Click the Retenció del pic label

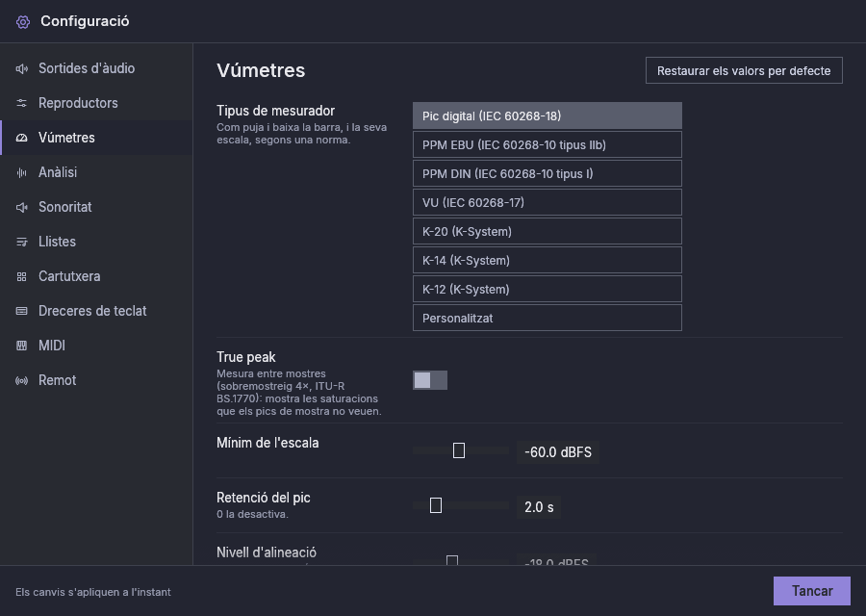[264, 498]
